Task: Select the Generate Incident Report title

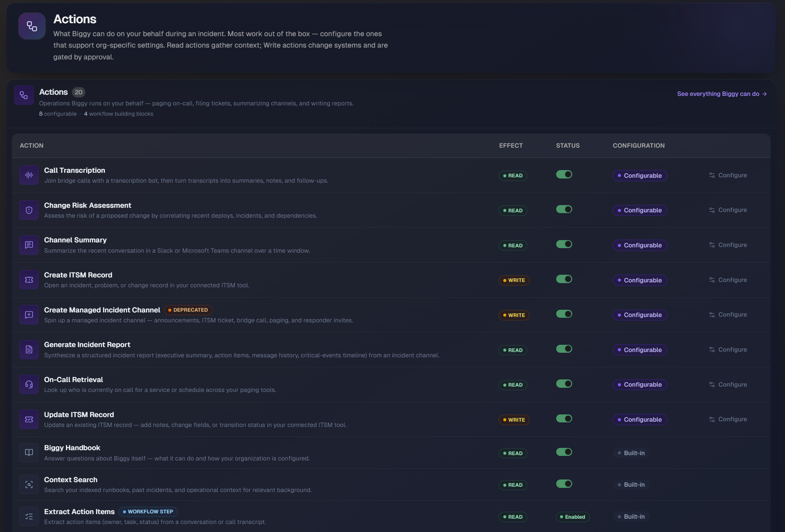Action: (x=87, y=344)
